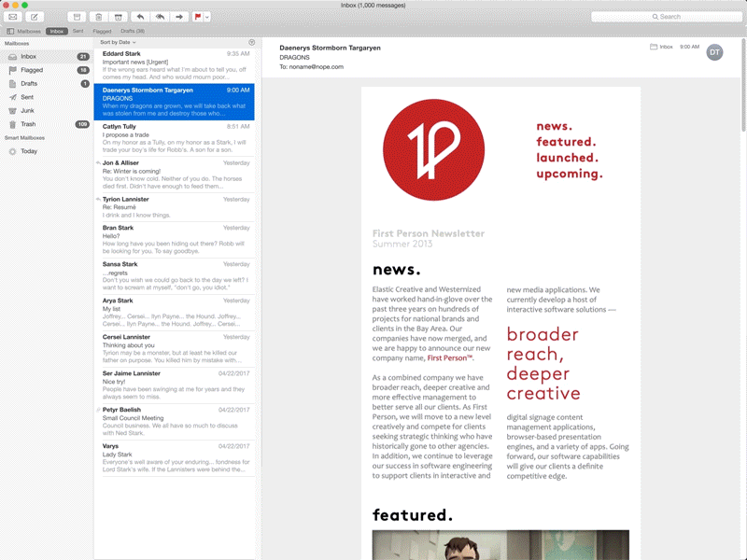The image size is (747, 560).
Task: Open Arya Stark's My list email
Action: 175,313
